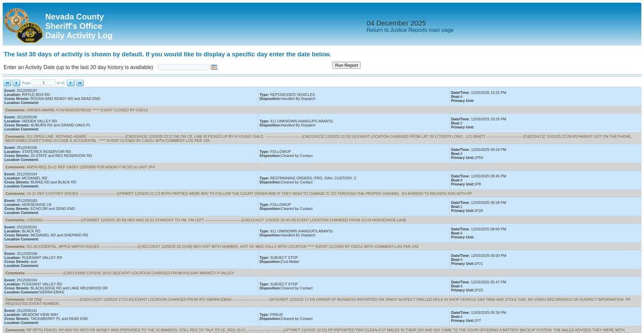Image resolution: width=644 pixels, height=333 pixels.
Task: Select primary unit 1P28
Action: [479, 211]
